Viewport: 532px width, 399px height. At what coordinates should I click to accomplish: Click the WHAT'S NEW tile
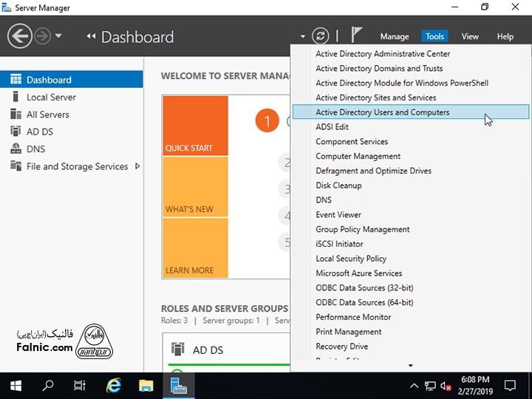pos(195,187)
